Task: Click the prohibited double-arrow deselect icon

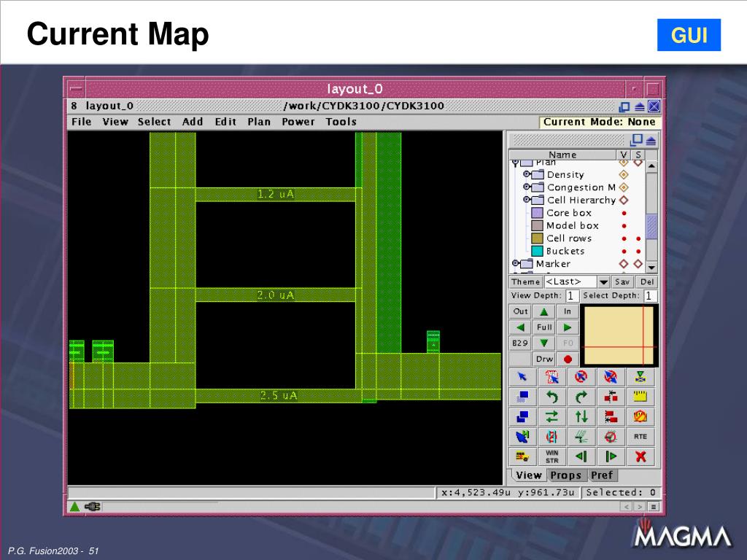Action: (611, 377)
